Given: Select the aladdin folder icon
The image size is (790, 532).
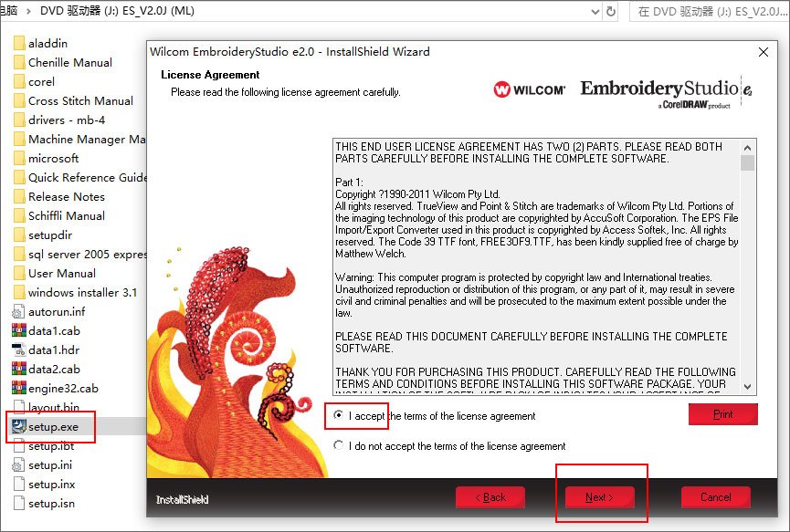Looking at the screenshot, I should tap(20, 43).
